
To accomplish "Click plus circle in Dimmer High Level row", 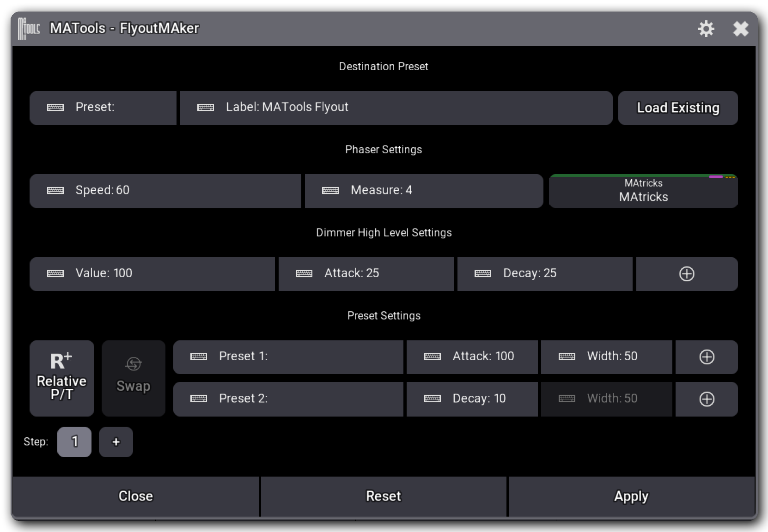I will click(687, 274).
